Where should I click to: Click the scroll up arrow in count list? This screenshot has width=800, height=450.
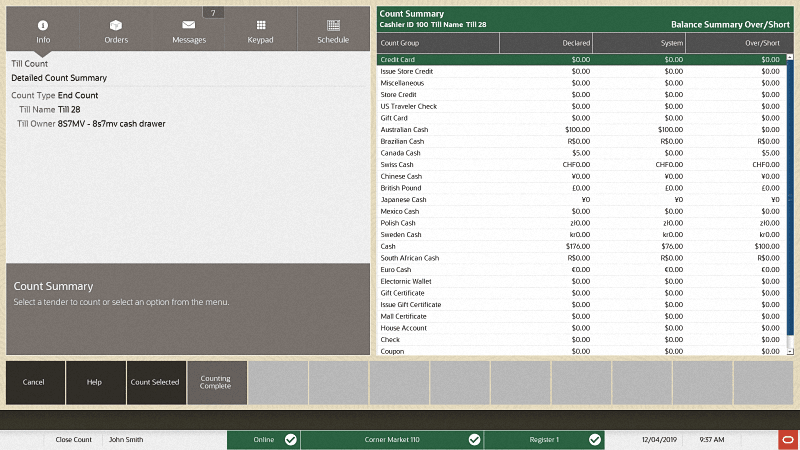pos(790,57)
